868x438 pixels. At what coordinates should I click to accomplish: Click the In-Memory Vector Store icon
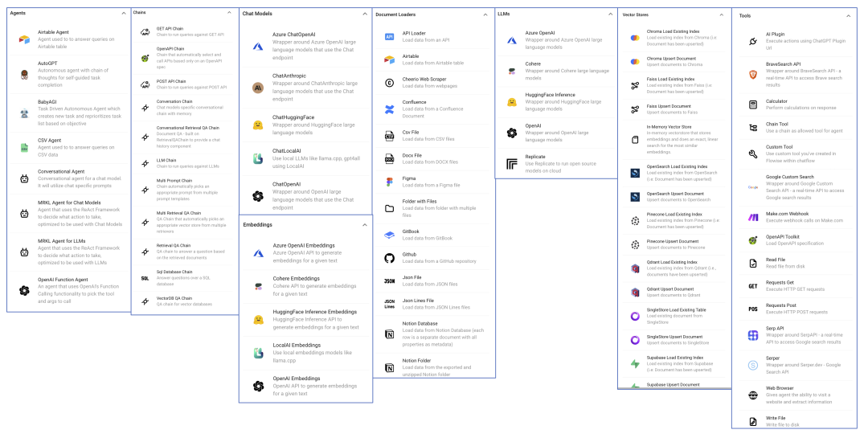(635, 140)
